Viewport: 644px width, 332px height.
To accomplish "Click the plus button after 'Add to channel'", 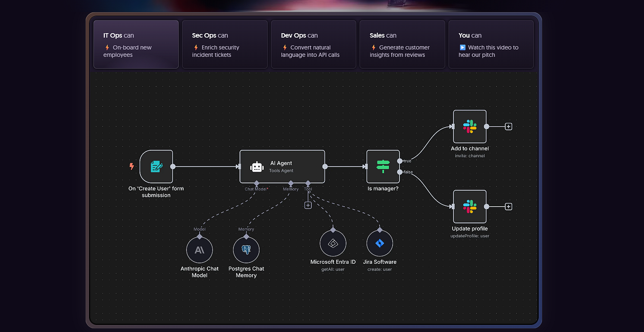I will point(508,126).
